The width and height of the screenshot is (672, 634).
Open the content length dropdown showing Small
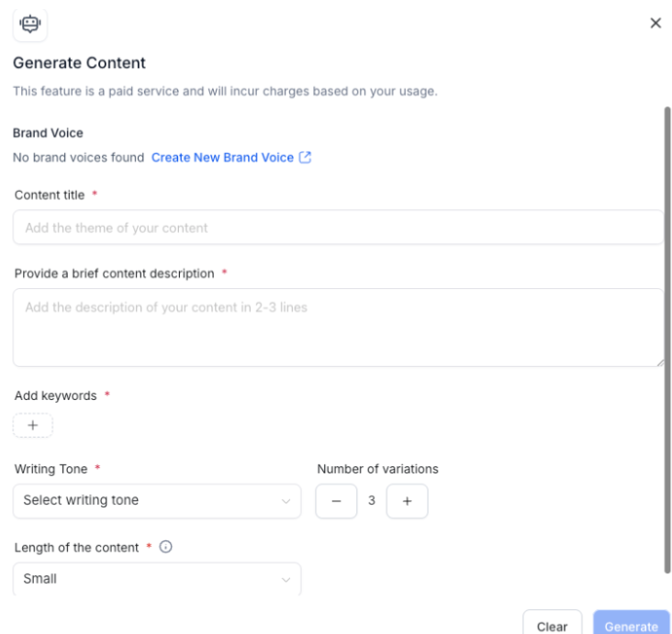(156, 579)
